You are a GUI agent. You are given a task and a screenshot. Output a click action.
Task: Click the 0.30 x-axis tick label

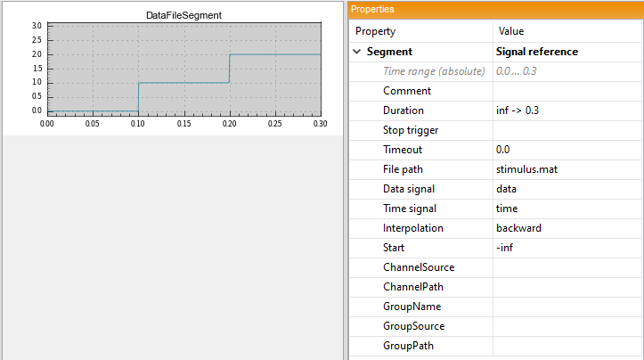[320, 124]
